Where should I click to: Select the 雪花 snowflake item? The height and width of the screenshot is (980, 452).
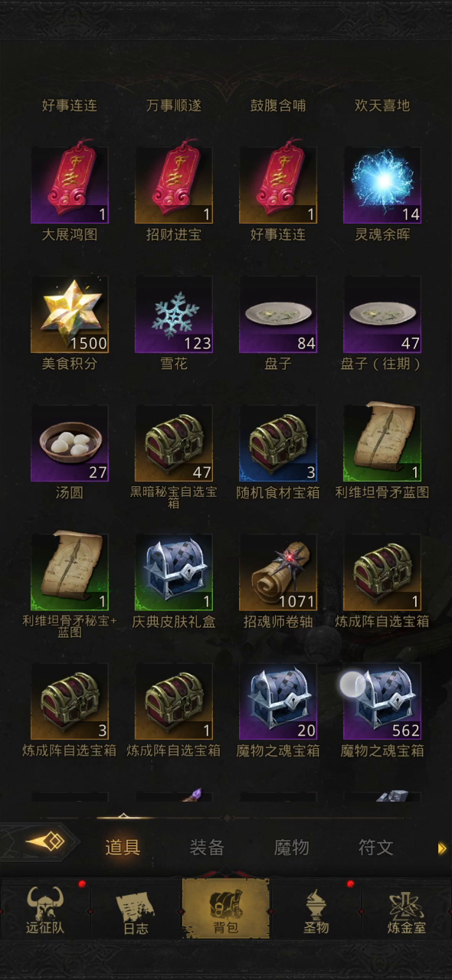(x=174, y=315)
